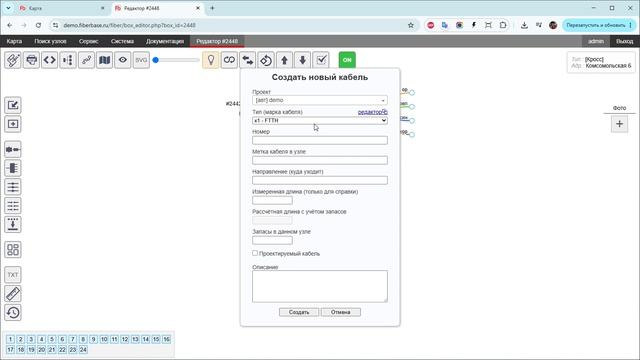Click the 'Выход' logout link

[624, 41]
